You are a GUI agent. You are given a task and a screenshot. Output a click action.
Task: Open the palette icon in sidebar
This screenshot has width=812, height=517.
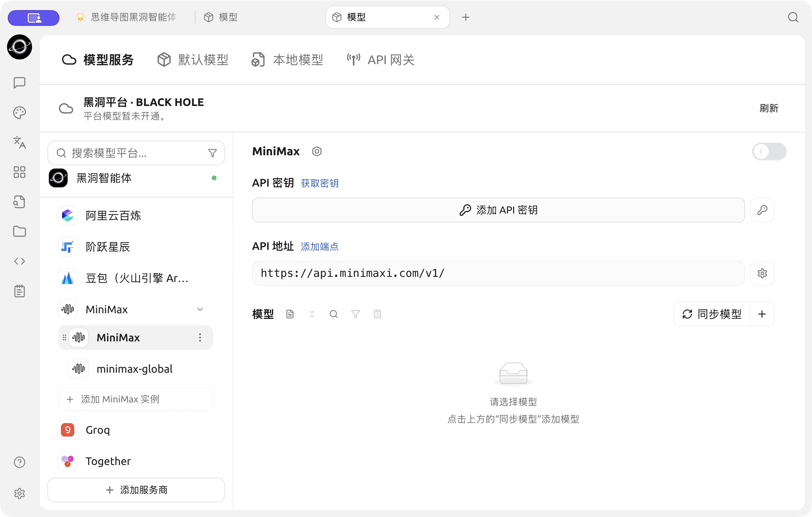point(20,113)
